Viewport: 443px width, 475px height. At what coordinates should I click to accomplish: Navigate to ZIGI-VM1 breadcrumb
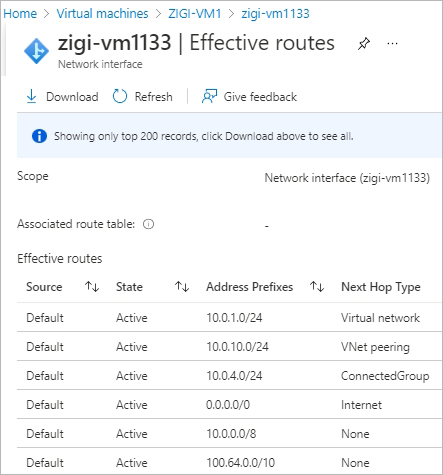tap(195, 14)
